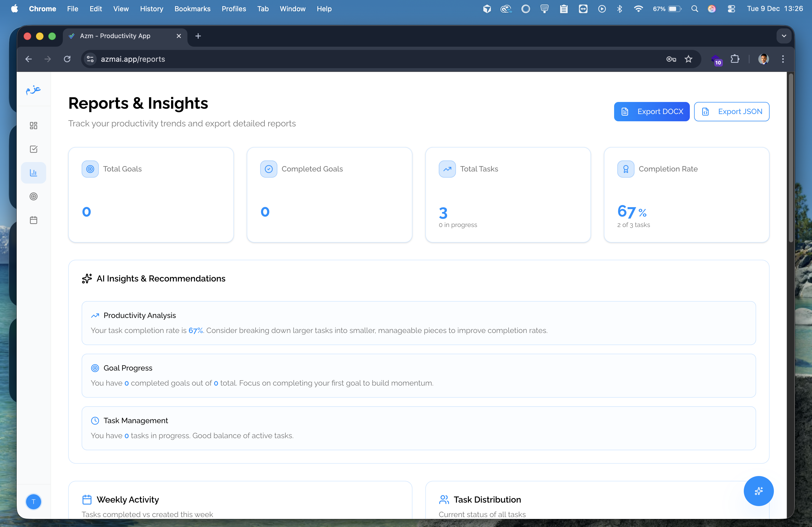The width and height of the screenshot is (812, 527).
Task: Select the Azm - Productivity App tab
Action: (115, 36)
